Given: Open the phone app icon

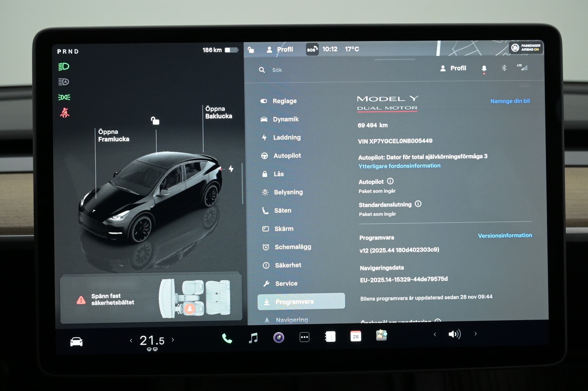Looking at the screenshot, I should (x=226, y=338).
